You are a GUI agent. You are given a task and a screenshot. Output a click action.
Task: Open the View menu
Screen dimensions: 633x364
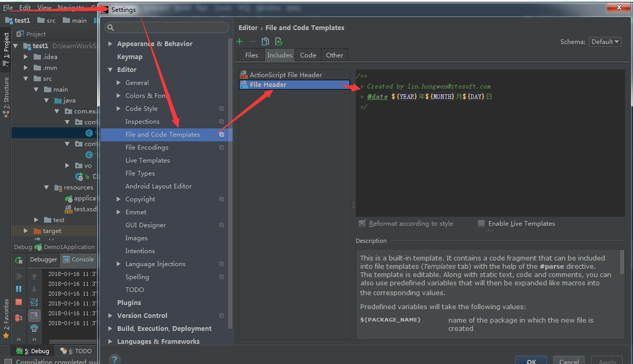point(44,7)
